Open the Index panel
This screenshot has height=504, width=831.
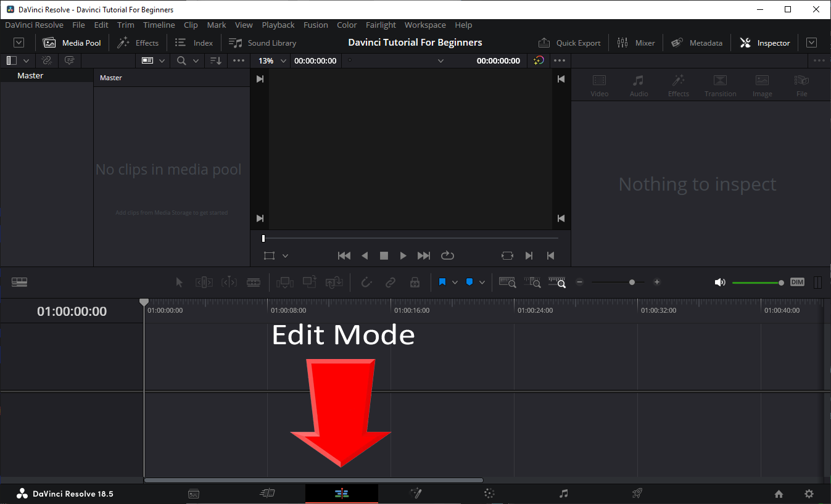pyautogui.click(x=194, y=43)
